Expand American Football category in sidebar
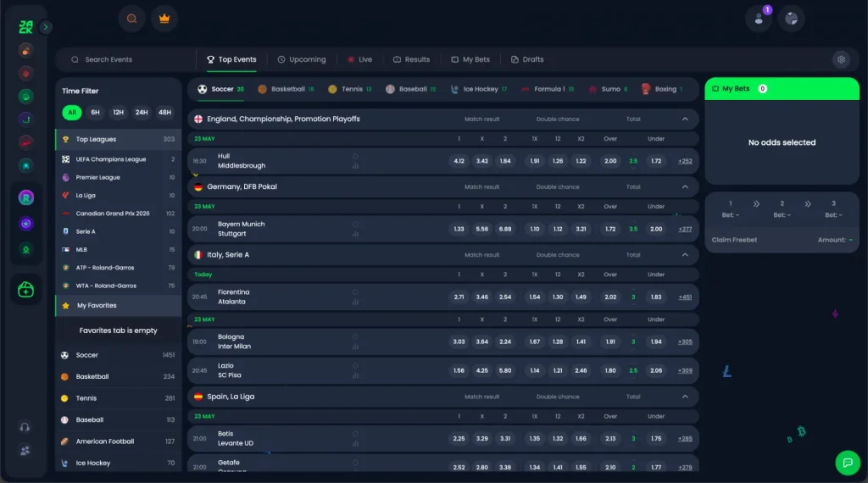The width and height of the screenshot is (868, 483). click(x=119, y=441)
